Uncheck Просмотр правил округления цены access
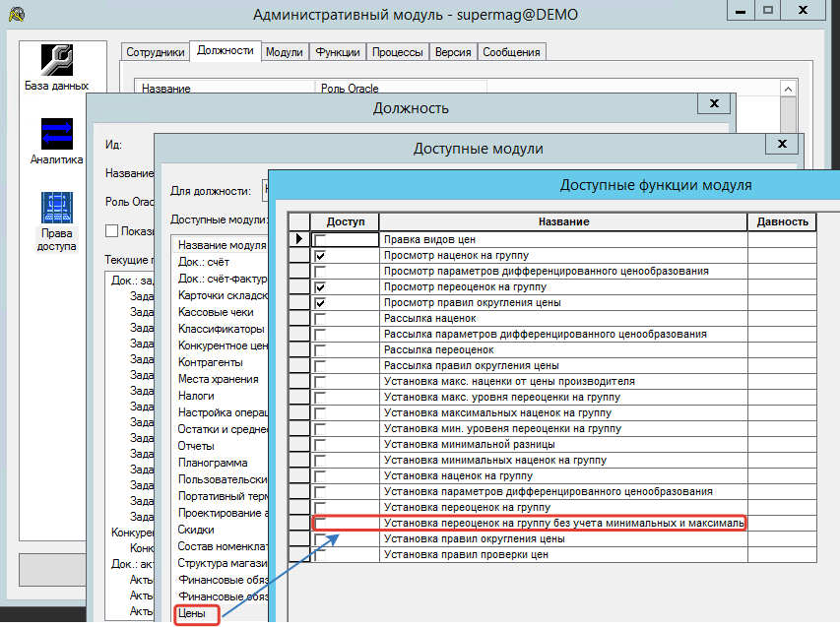 pos(320,302)
